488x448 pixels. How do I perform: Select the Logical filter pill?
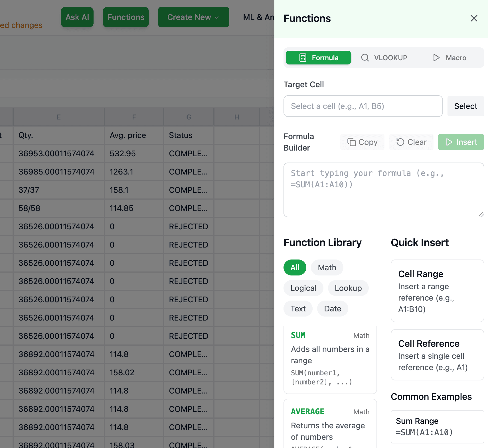tap(303, 288)
